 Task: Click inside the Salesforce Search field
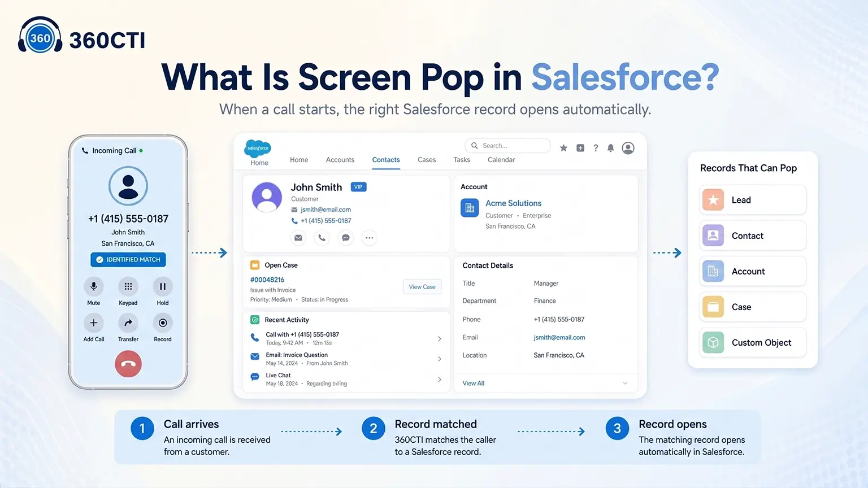click(507, 146)
